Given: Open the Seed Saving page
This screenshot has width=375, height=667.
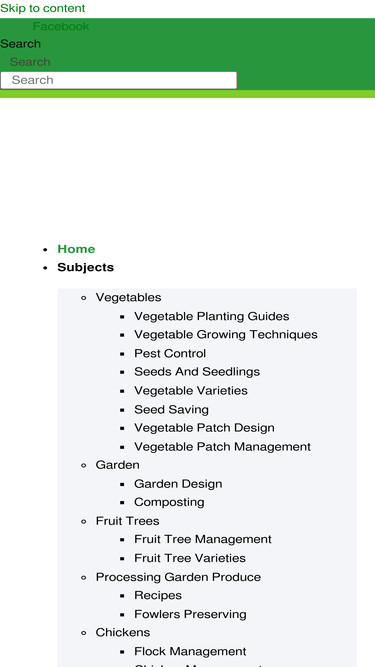Looking at the screenshot, I should click(x=171, y=410).
